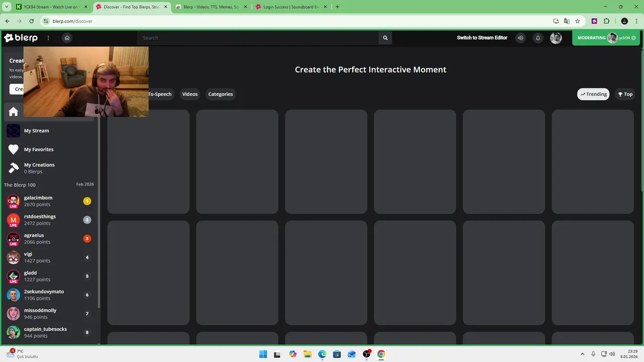This screenshot has height=362, width=644.
Task: Bookmark this page with the star icon
Action: 578,21
